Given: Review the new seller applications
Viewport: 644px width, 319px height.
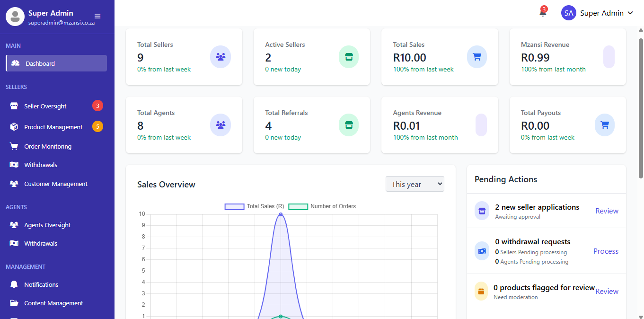Looking at the screenshot, I should 607,211.
